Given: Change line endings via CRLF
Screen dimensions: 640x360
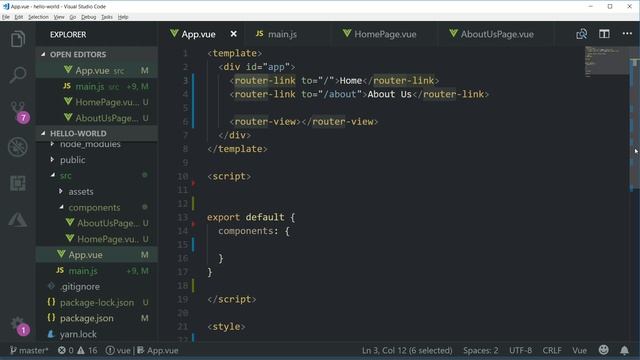Looking at the screenshot, I should [x=552, y=350].
